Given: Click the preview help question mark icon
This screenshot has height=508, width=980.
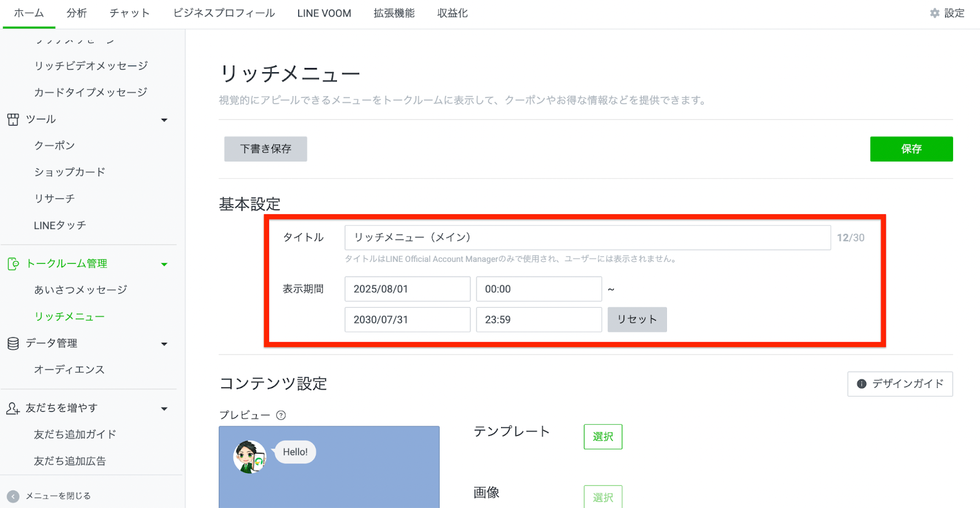Looking at the screenshot, I should (281, 415).
